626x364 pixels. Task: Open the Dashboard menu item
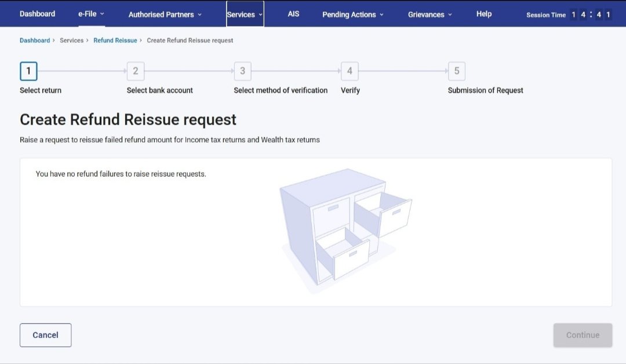point(38,14)
